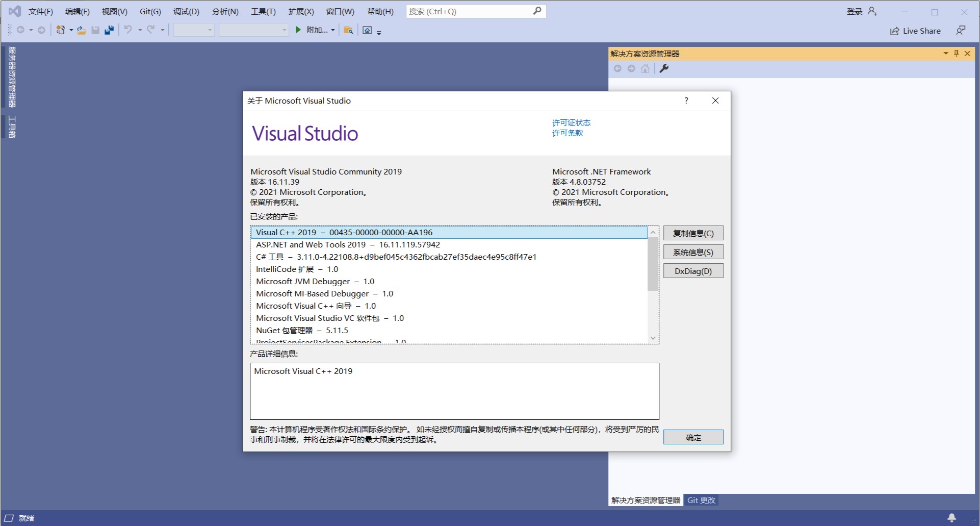The width and height of the screenshot is (980, 526).
Task: Open the 服务器资源管理器 side tab
Action: 12,77
